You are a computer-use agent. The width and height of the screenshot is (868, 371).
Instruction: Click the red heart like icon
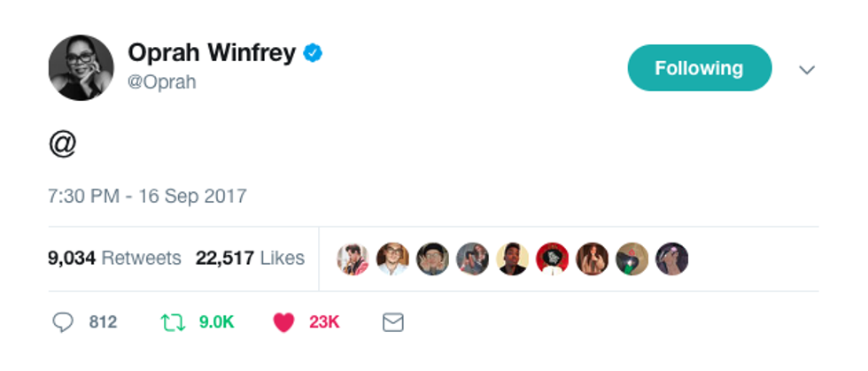283,322
